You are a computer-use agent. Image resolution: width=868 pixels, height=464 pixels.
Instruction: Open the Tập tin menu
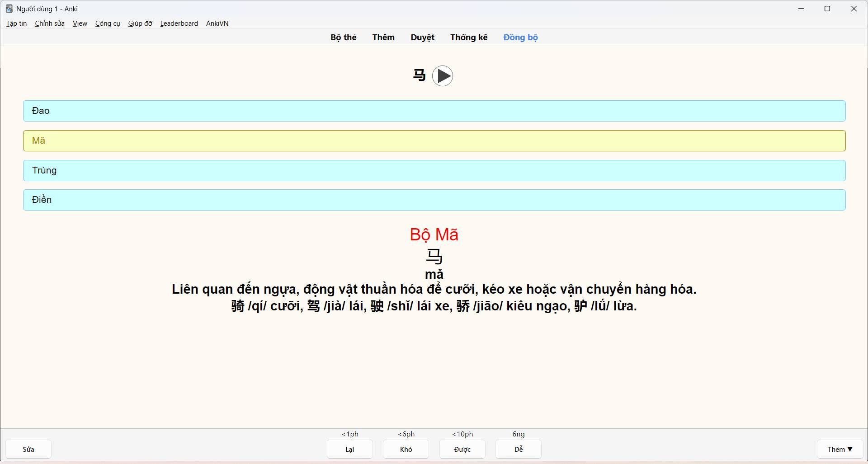pyautogui.click(x=16, y=23)
